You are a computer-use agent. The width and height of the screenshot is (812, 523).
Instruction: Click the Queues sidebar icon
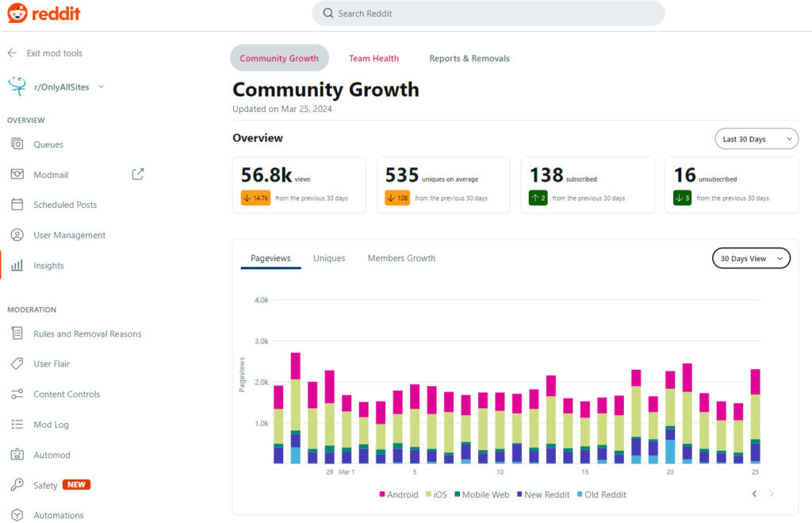(17, 144)
